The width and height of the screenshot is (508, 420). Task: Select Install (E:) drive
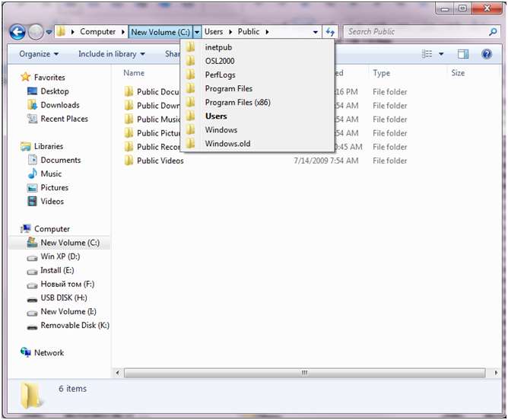point(57,270)
